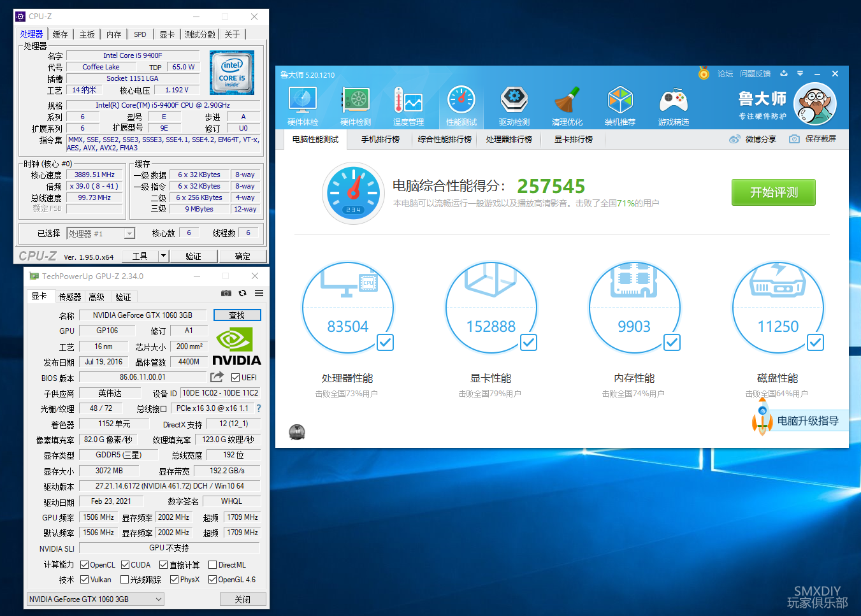Click GPU-Z 查找 lookup button
861x616 pixels.
(237, 315)
